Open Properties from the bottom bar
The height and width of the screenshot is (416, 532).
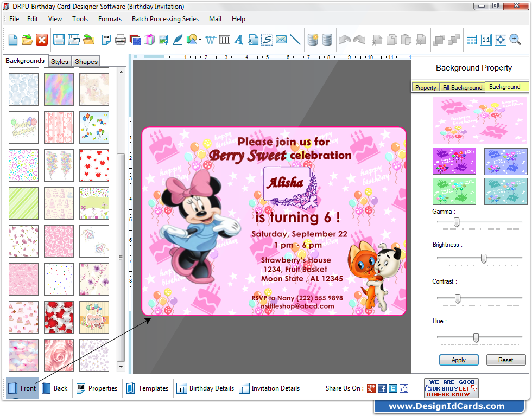click(x=97, y=388)
